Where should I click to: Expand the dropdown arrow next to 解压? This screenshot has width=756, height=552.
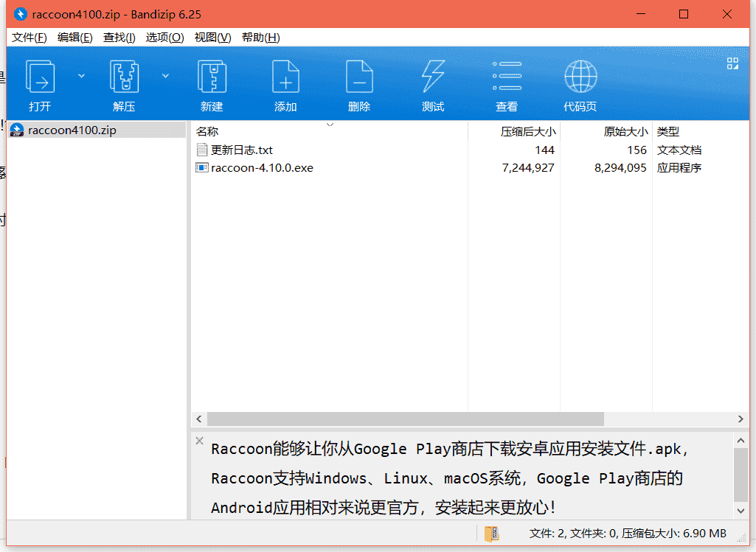[165, 76]
